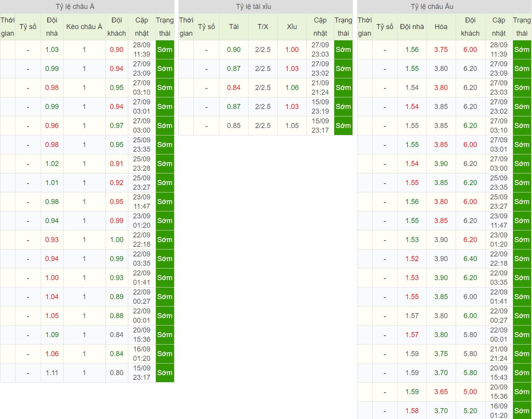Select the 5.00 away odds value
The image size is (532, 419).
470,392
